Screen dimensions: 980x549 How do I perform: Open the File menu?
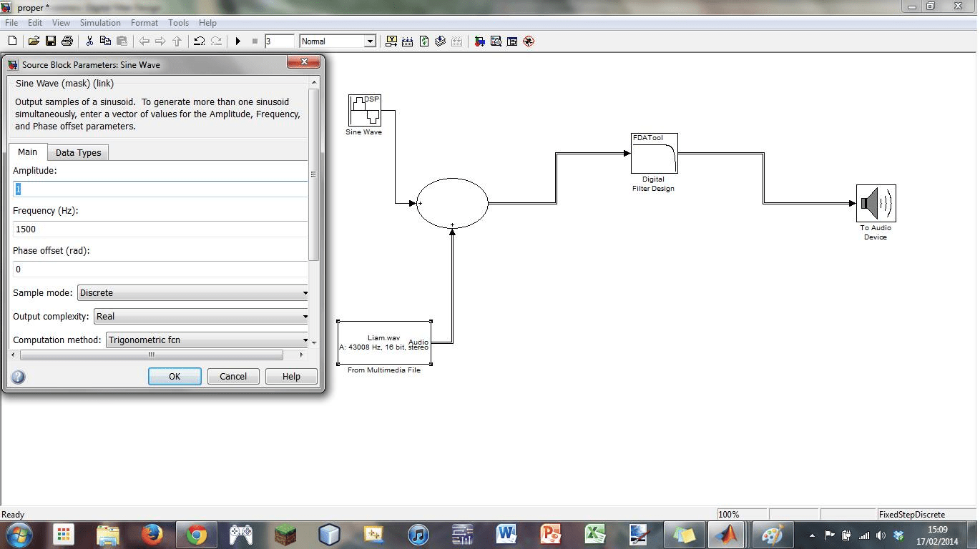11,23
